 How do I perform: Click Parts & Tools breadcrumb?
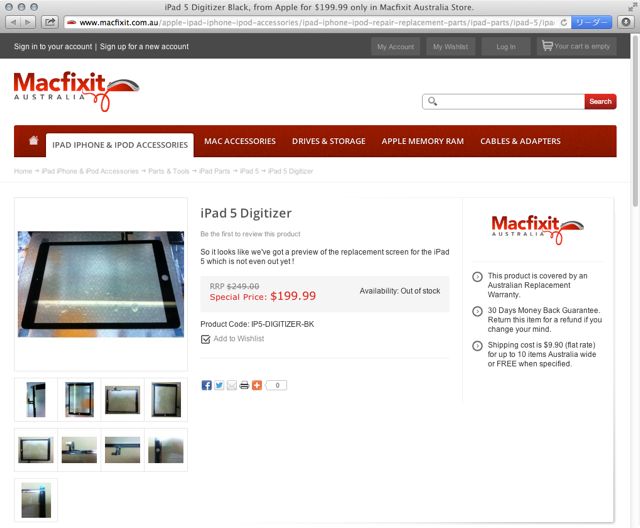pos(169,171)
